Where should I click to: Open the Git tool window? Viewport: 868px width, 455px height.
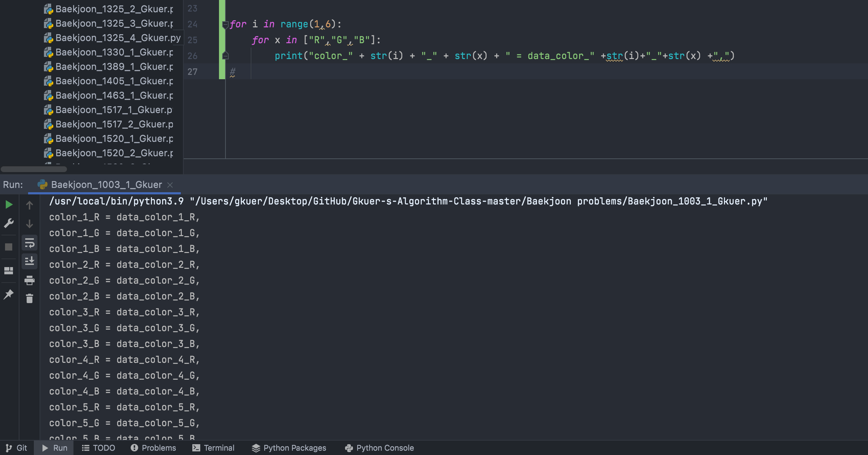point(17,448)
